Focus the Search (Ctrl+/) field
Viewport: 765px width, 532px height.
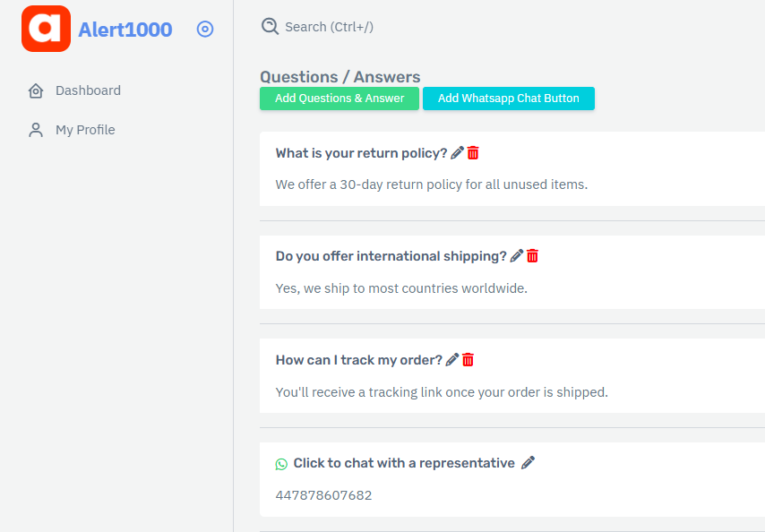tap(330, 27)
